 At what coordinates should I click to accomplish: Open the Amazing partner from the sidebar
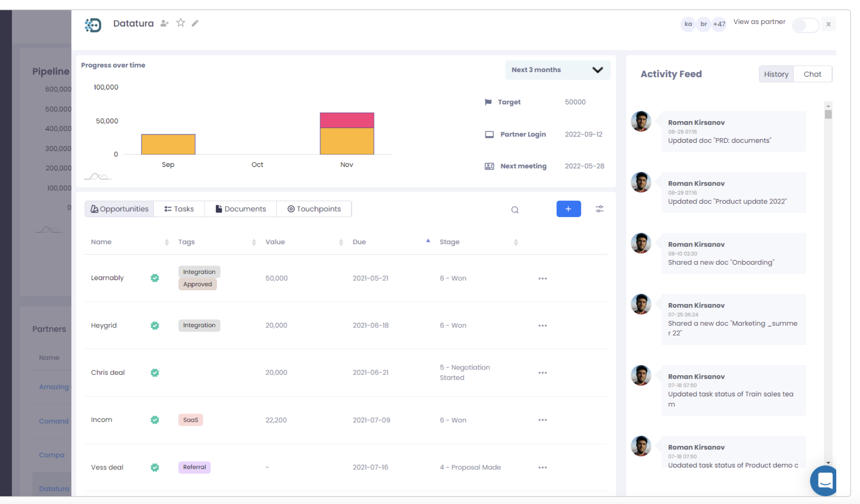pos(54,387)
